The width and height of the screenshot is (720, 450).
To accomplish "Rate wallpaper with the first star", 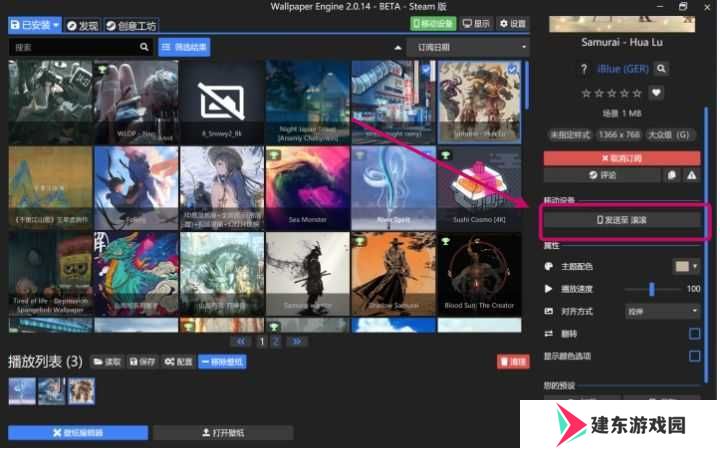I will pos(586,94).
